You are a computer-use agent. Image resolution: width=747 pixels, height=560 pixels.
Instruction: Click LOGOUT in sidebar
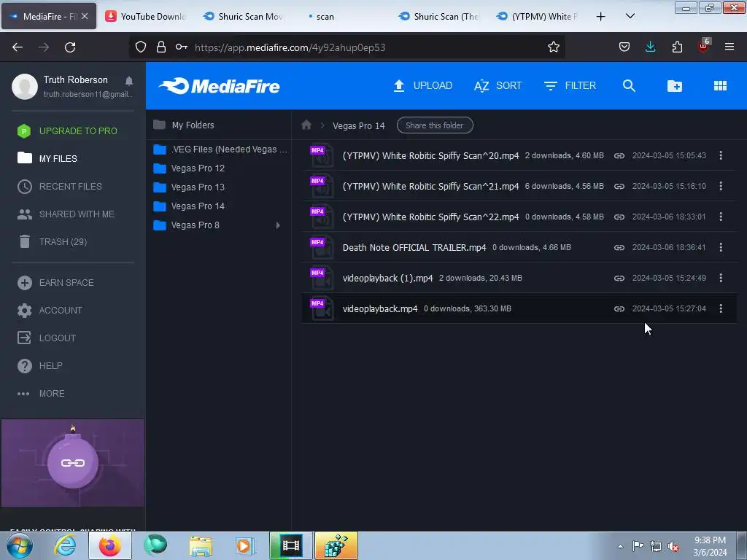tap(47, 338)
